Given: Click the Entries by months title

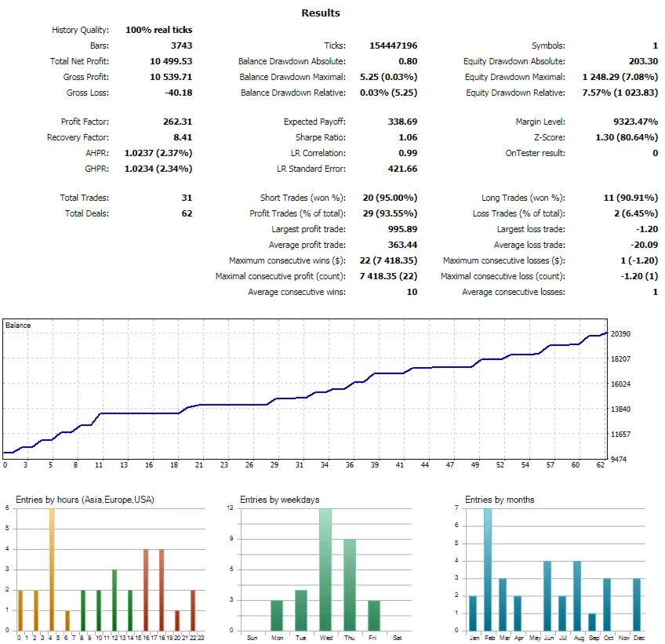Looking at the screenshot, I should [x=500, y=500].
